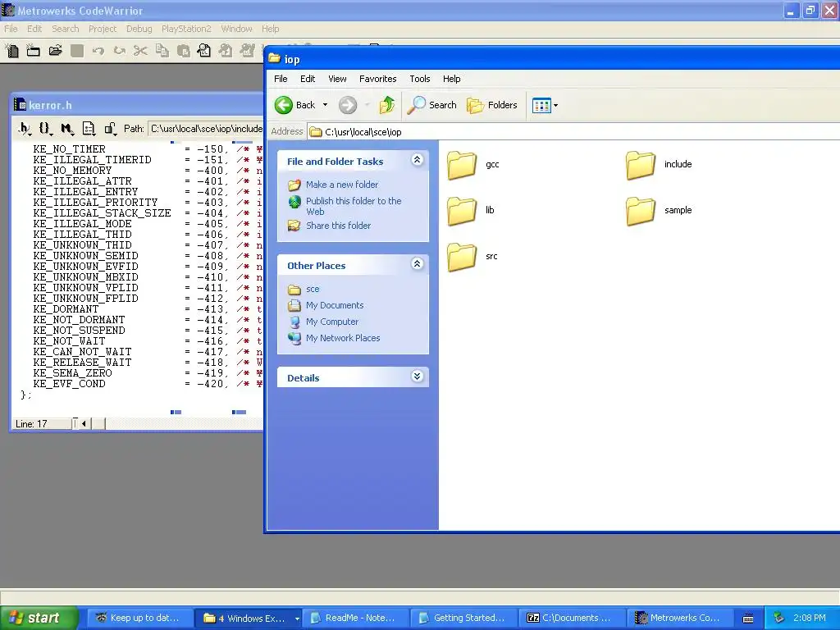
Task: Click the Forward arrow button in Explorer
Action: (348, 105)
